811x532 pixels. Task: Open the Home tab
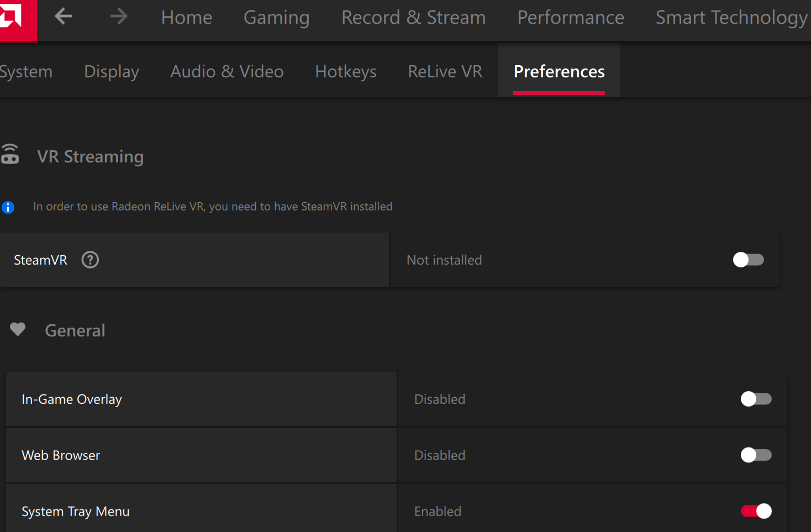tap(187, 18)
